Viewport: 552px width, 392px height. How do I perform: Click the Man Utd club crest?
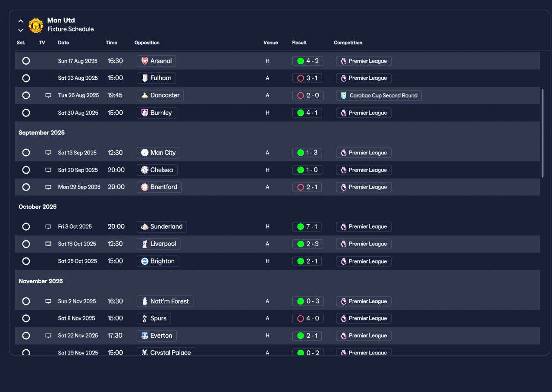36,25
